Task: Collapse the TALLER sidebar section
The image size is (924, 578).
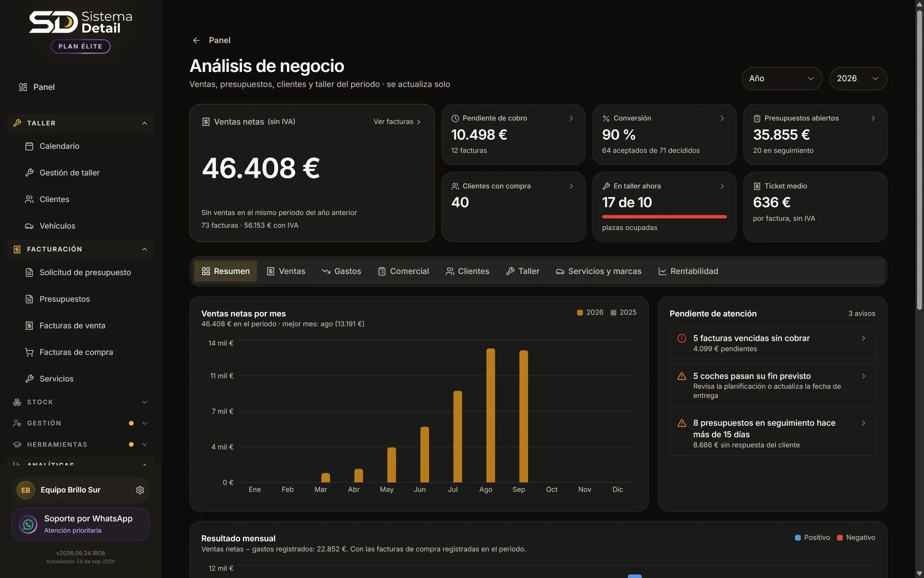Action: click(x=81, y=123)
